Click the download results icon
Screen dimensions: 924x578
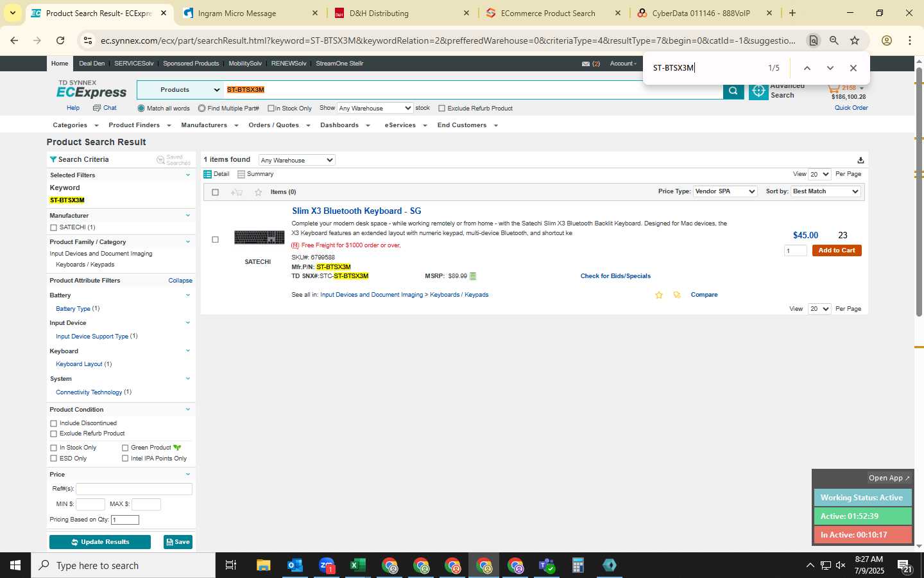(860, 160)
